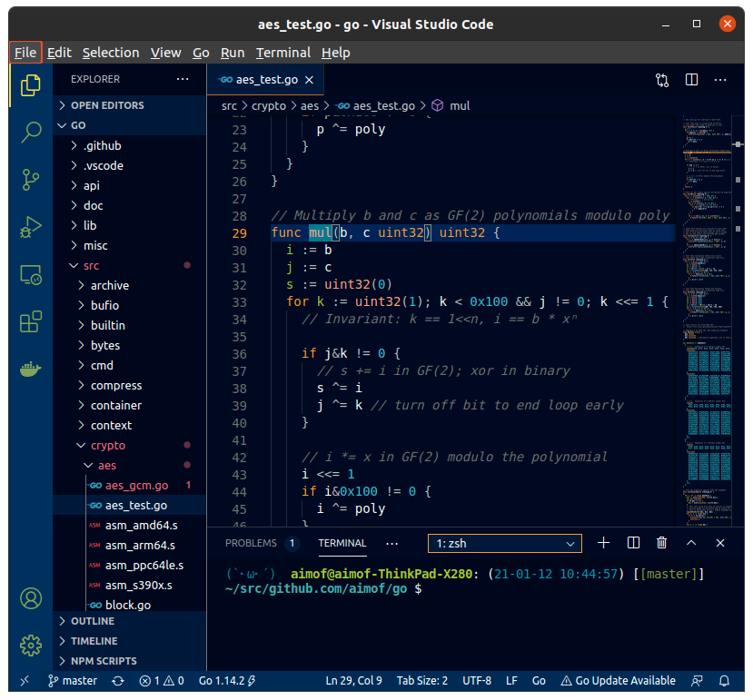Expand the OPEN EDITORS section
The image size is (753, 700).
coord(130,105)
